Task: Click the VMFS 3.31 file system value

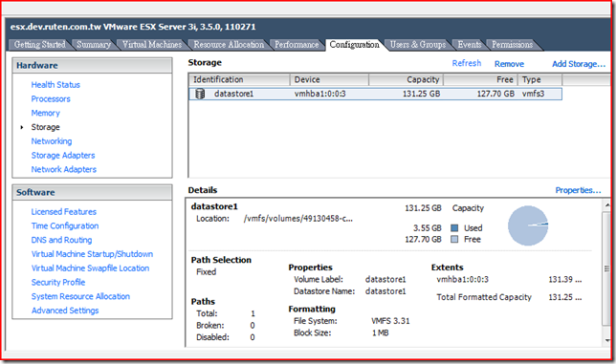Action: point(390,321)
